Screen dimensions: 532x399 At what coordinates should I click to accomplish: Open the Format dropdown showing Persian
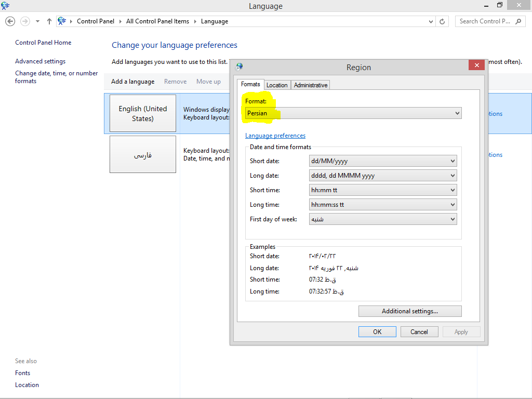pos(353,113)
